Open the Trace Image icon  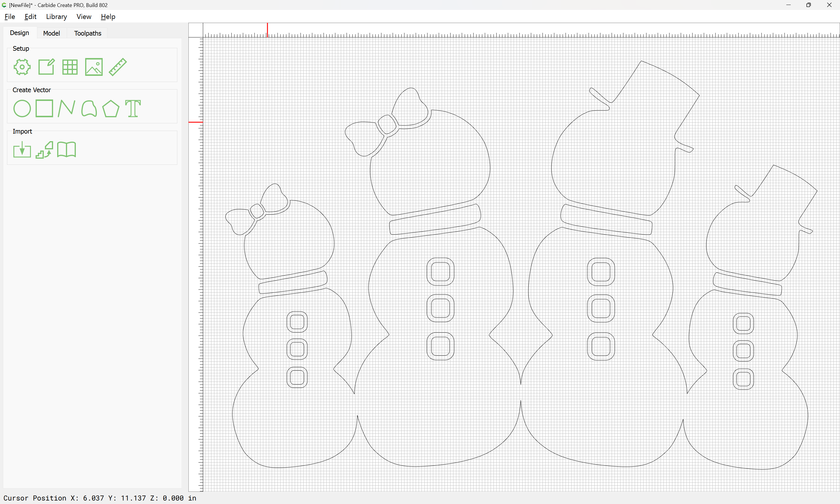click(44, 150)
